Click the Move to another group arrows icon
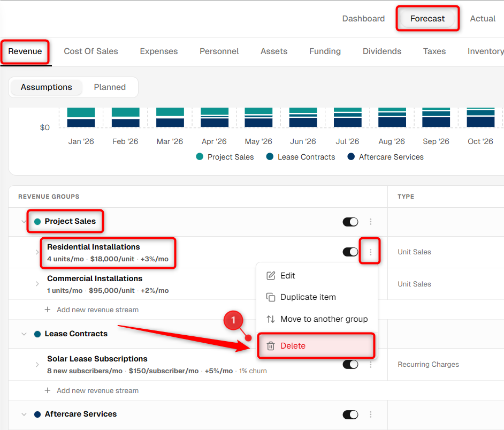504x430 pixels. 271,319
